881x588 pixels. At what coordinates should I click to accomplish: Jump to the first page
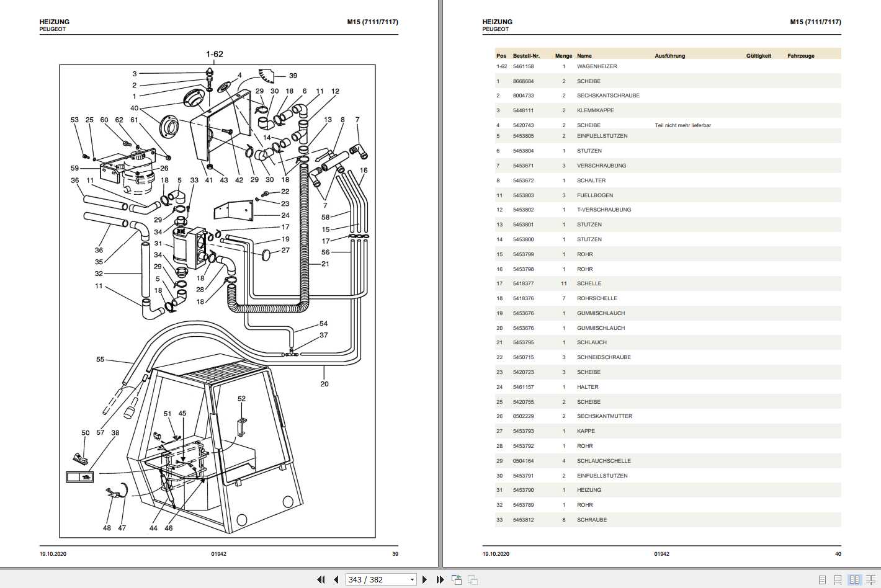point(321,579)
